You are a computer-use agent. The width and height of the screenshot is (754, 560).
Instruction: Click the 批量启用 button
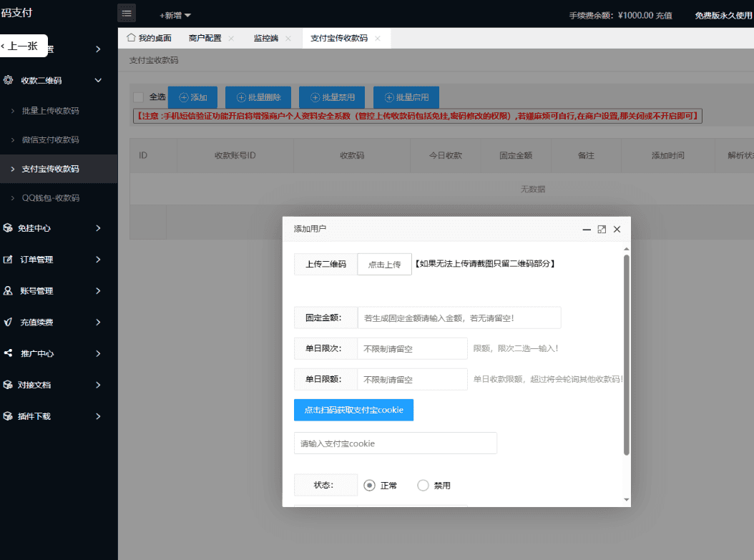(406, 97)
